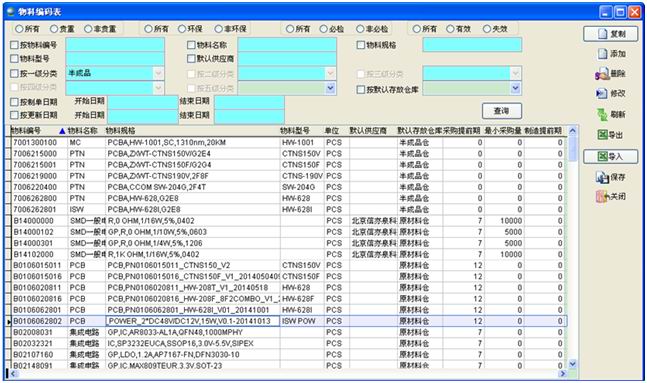Click the vertical scrollbar down arrow

pyautogui.click(x=572, y=364)
